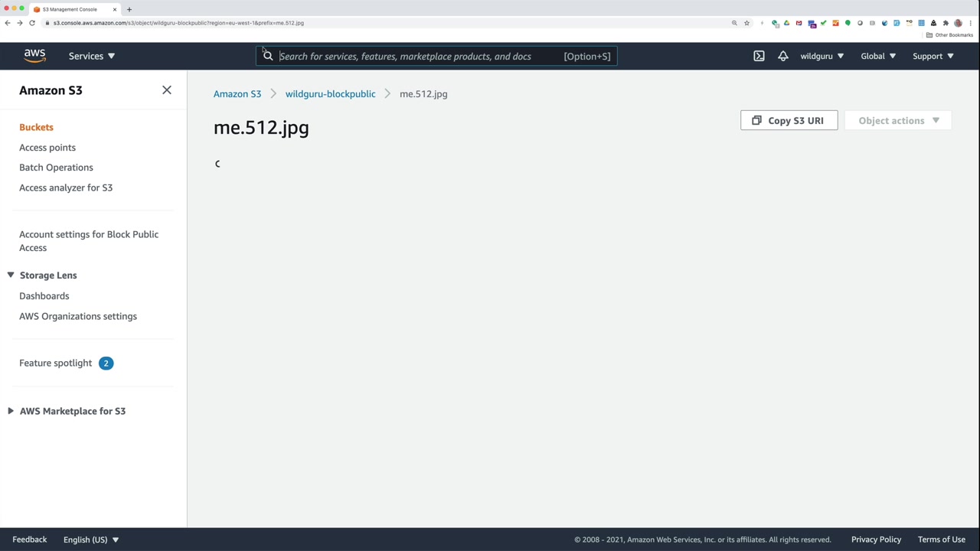Open the Privacy Policy link
980x551 pixels.
pos(876,540)
